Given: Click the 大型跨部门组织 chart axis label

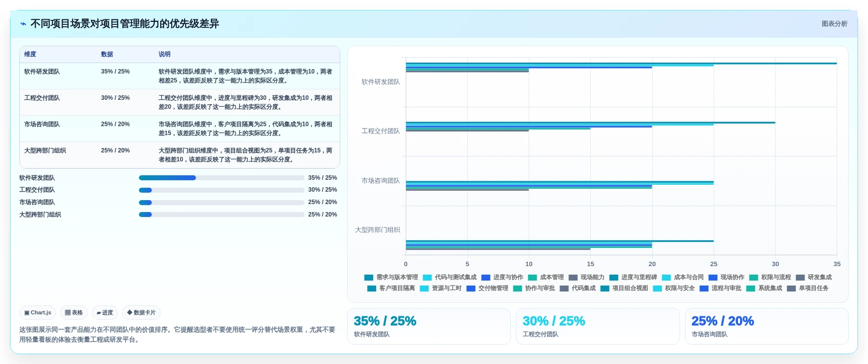Looking at the screenshot, I should click(377, 230).
